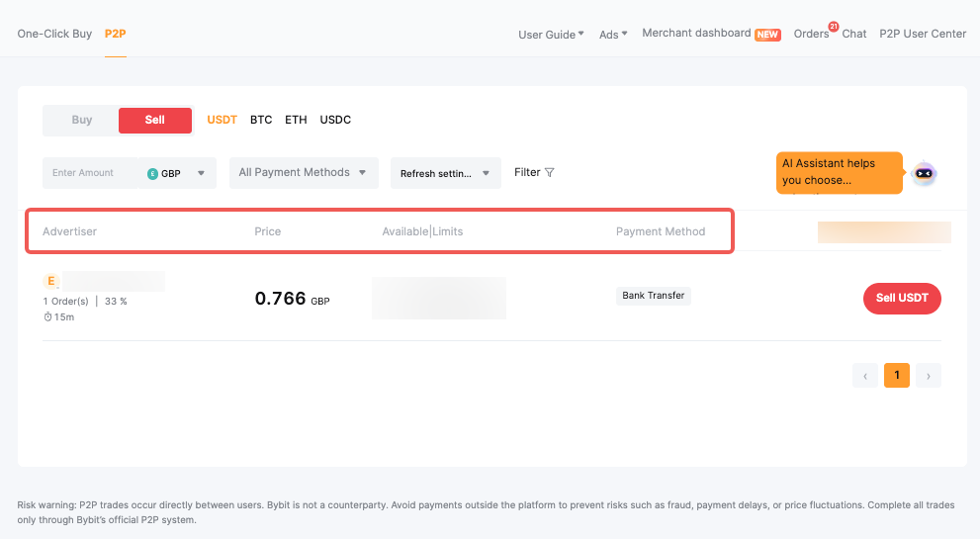This screenshot has width=980, height=539.
Task: Open the Filter funnel icon
Action: (x=550, y=172)
